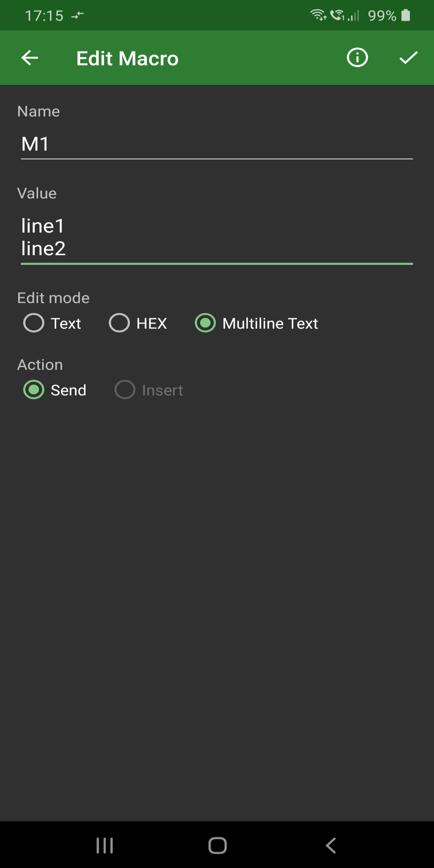Tap the Wi-Fi status bar icon

click(318, 15)
